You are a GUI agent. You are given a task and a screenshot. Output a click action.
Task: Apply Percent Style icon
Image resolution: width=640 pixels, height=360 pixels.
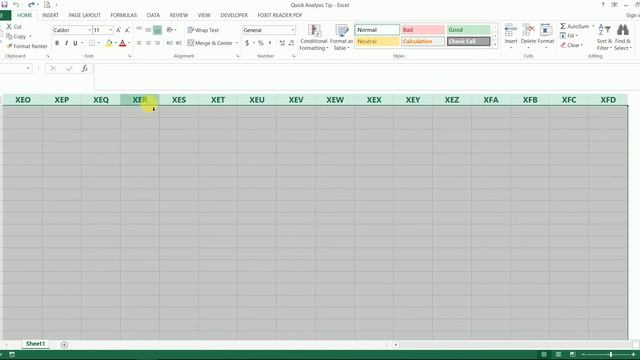[x=260, y=43]
